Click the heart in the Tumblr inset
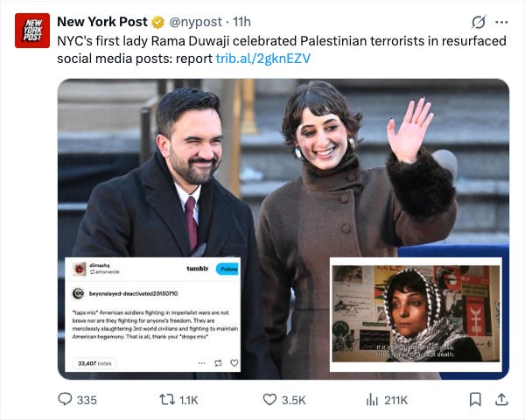525x420 pixels. [x=234, y=363]
